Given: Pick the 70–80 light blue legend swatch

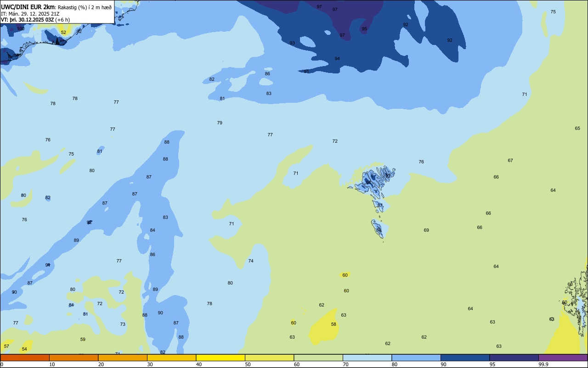Looking at the screenshot, I should (367, 357).
